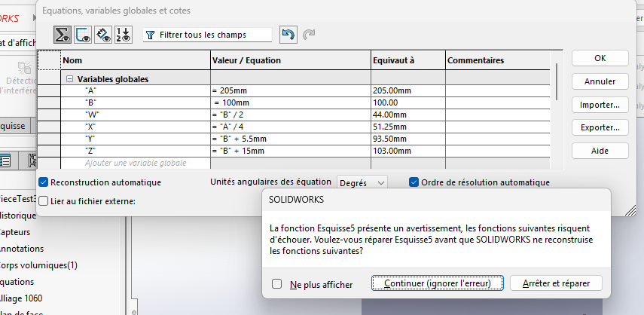This screenshot has width=644, height=315.
Task: Click the filter funnel icon
Action: tap(150, 35)
